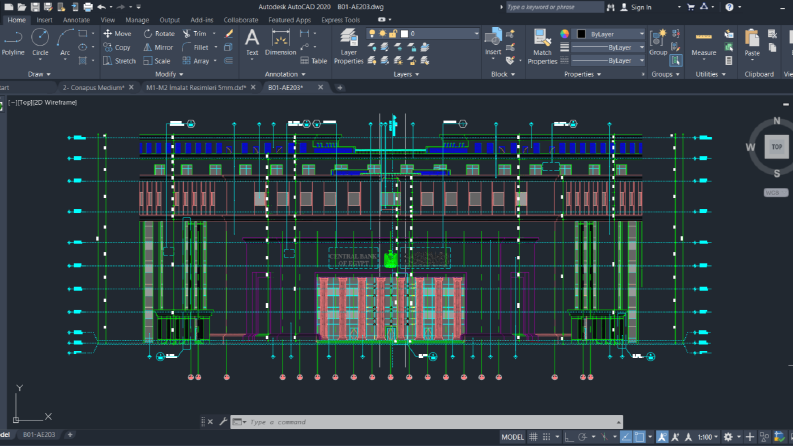
Task: Click the ViewCube TOP face
Action: tap(776, 147)
